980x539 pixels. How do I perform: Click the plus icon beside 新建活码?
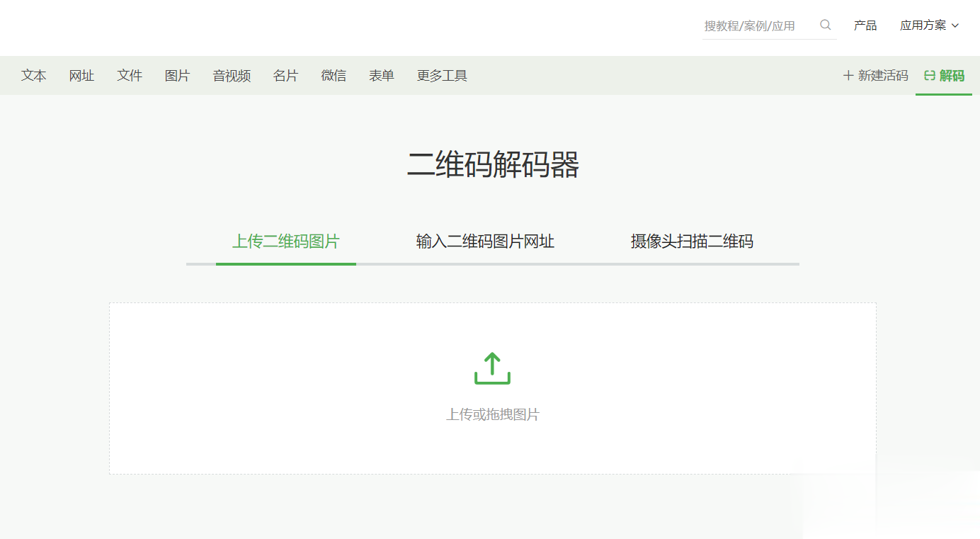[x=848, y=75]
